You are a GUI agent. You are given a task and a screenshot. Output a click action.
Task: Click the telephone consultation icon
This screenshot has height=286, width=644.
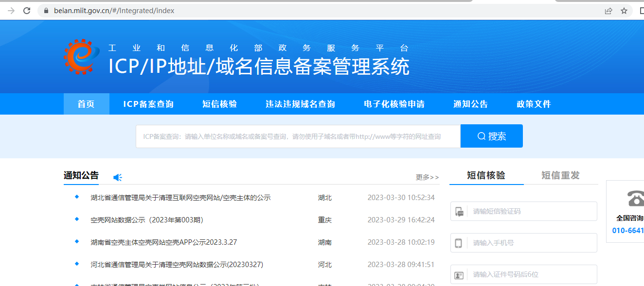[635, 198]
